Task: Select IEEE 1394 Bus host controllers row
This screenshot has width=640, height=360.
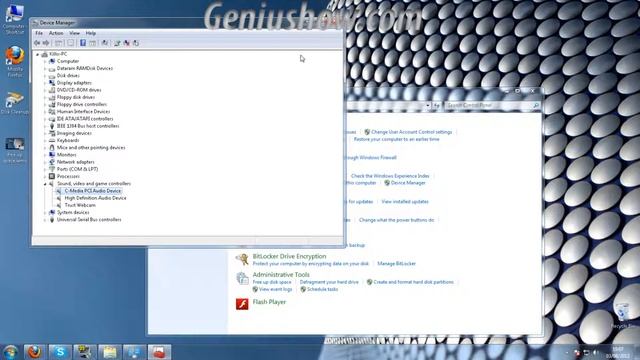Action: [88, 126]
